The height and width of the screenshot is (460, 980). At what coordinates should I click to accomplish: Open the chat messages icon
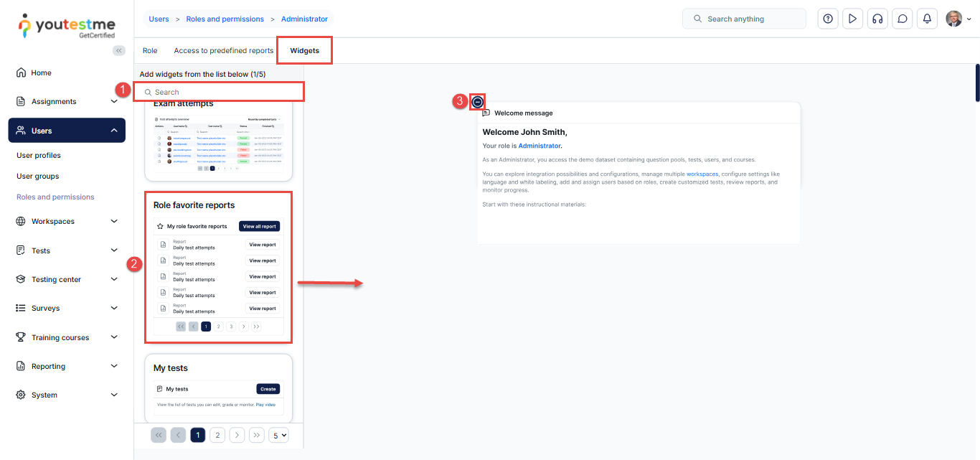point(903,19)
